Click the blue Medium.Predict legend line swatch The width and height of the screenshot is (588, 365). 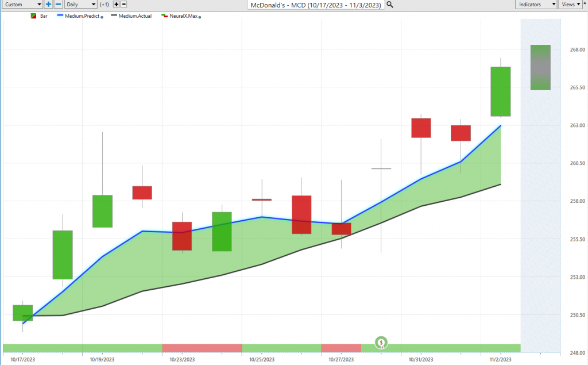tap(60, 16)
